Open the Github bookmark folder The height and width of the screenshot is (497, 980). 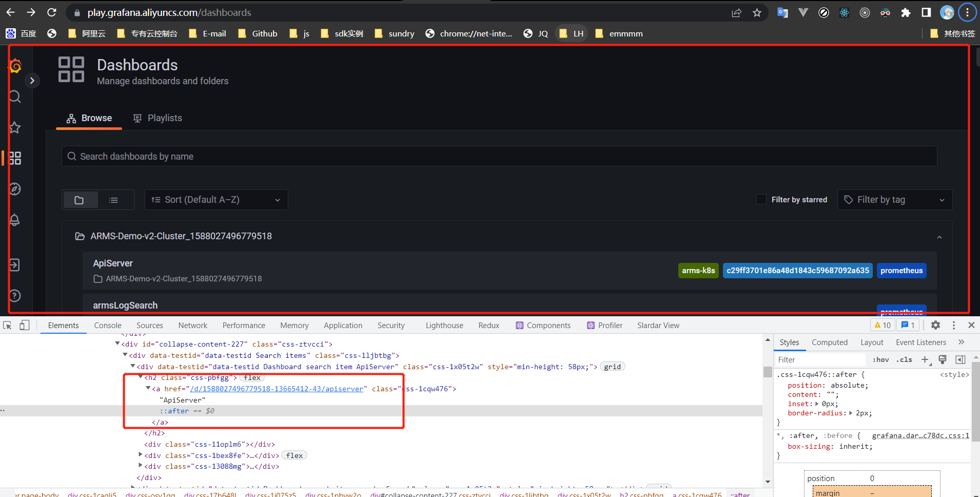point(258,33)
